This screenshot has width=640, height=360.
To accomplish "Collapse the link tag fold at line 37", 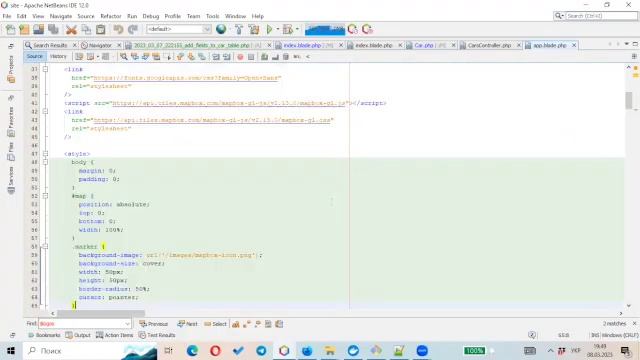I will pos(45,69).
